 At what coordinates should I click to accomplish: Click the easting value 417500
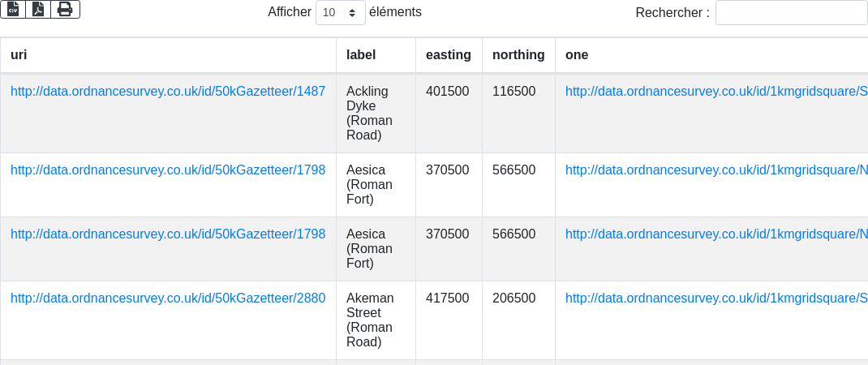tap(447, 298)
